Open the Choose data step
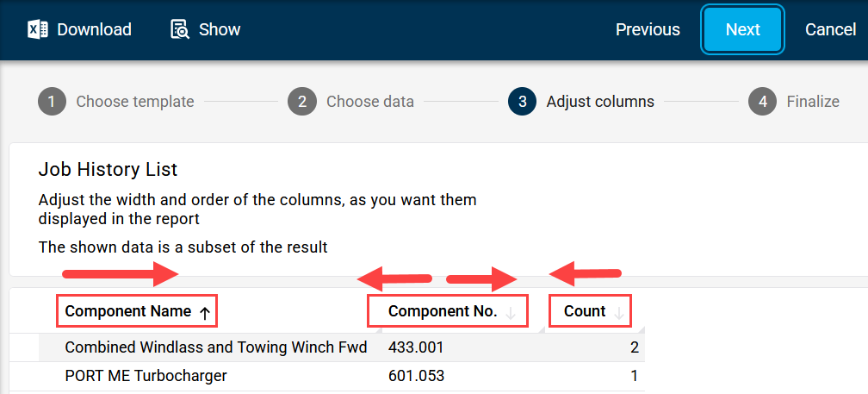Screen dimensions: 868x394 pyautogui.click(x=369, y=102)
